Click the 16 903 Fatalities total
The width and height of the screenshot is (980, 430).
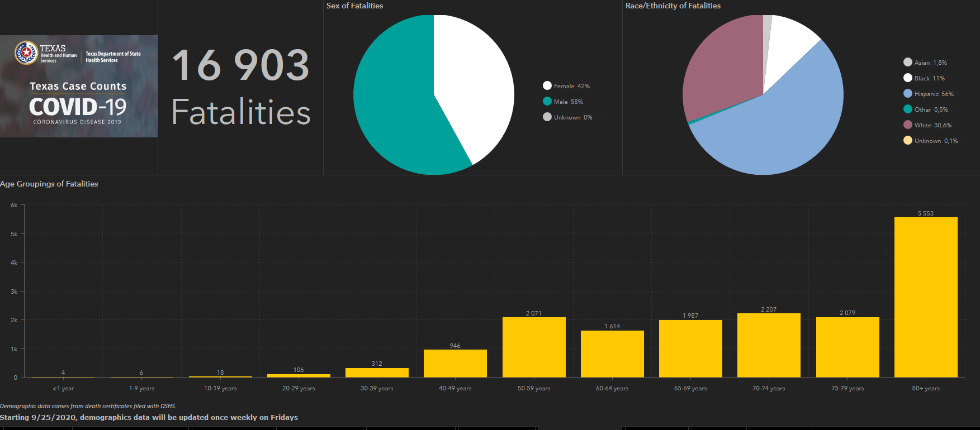click(240, 87)
